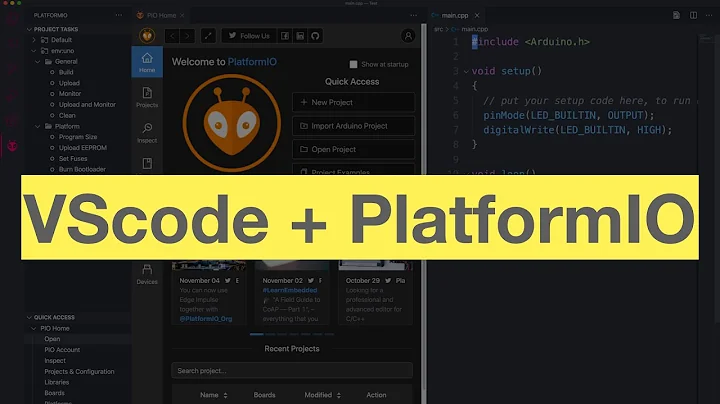720x404 pixels.
Task: Select Libraries in Quick Access tree
Action: [x=56, y=382]
